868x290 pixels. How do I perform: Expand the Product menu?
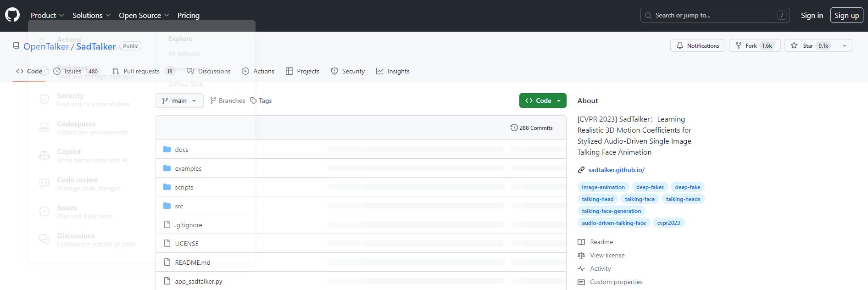coord(47,15)
